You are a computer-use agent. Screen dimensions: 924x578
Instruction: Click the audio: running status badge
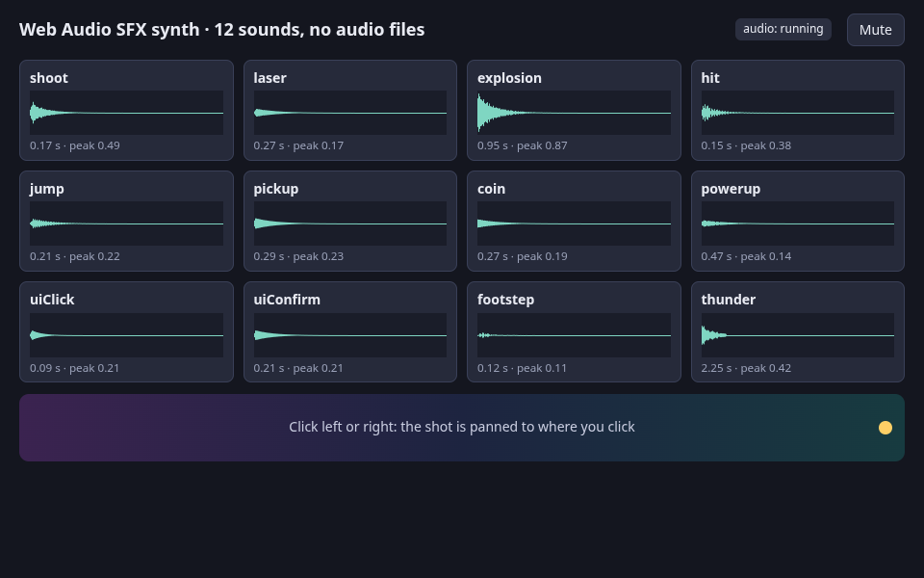pyautogui.click(x=783, y=29)
